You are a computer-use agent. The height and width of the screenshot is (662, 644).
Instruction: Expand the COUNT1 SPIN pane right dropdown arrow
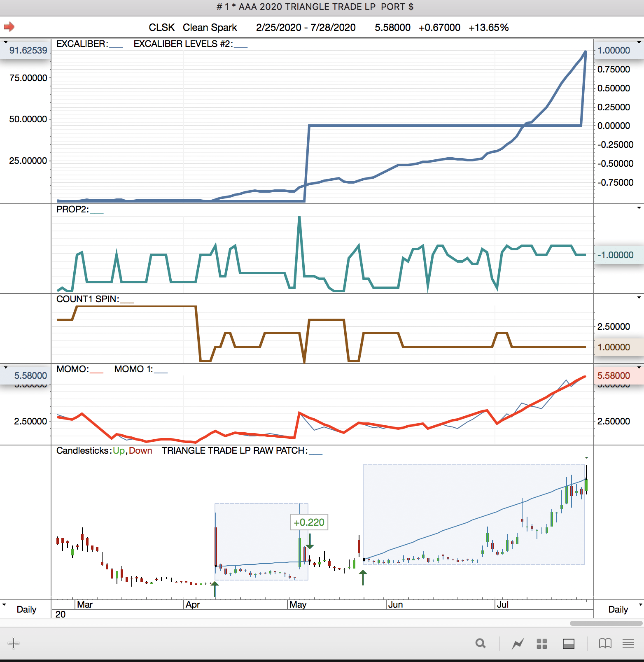[x=639, y=297]
